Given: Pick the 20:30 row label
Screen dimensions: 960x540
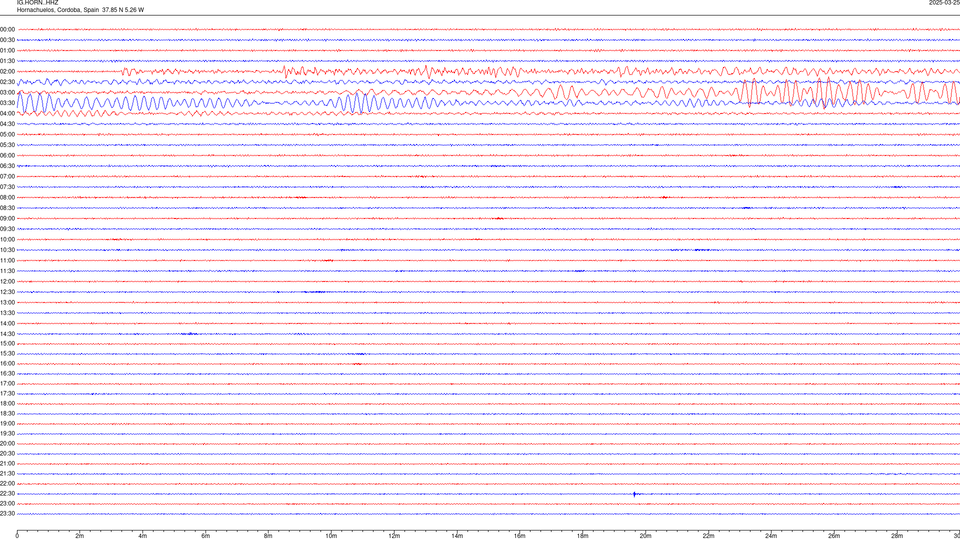Looking at the screenshot, I should pyautogui.click(x=7, y=454).
